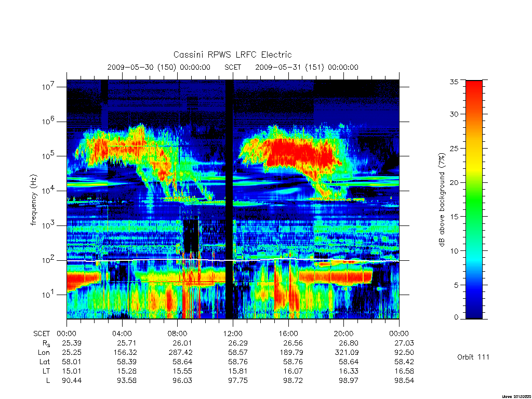The height and width of the screenshot is (399, 532).
Task: Click the Lat row label
Action: click(45, 362)
